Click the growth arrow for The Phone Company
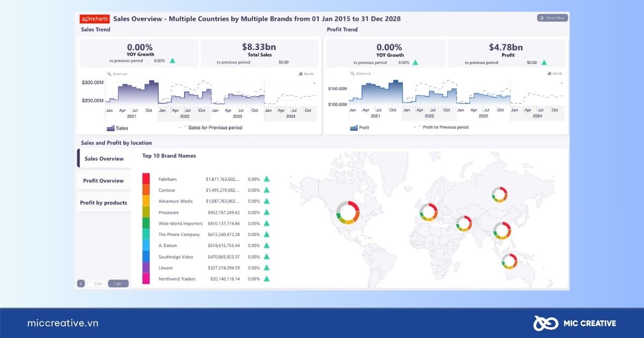Screen dimensions: 644x338 click(266, 234)
